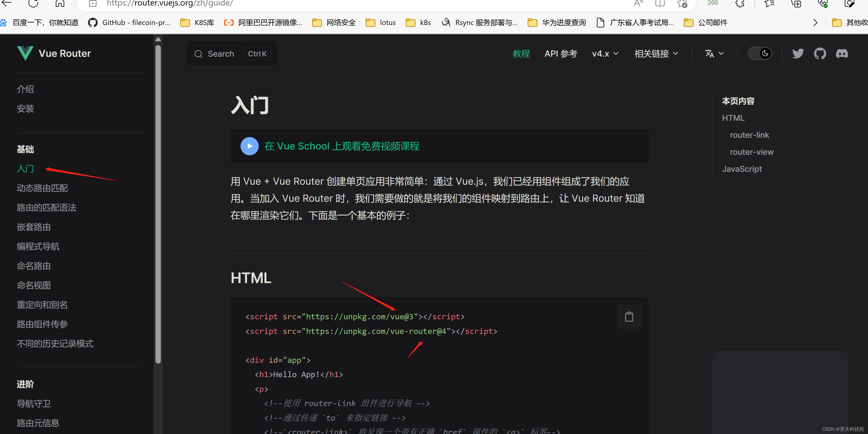Click the sidebar vertical scrollbar thumb
This screenshot has height=434, width=868.
tap(158, 204)
